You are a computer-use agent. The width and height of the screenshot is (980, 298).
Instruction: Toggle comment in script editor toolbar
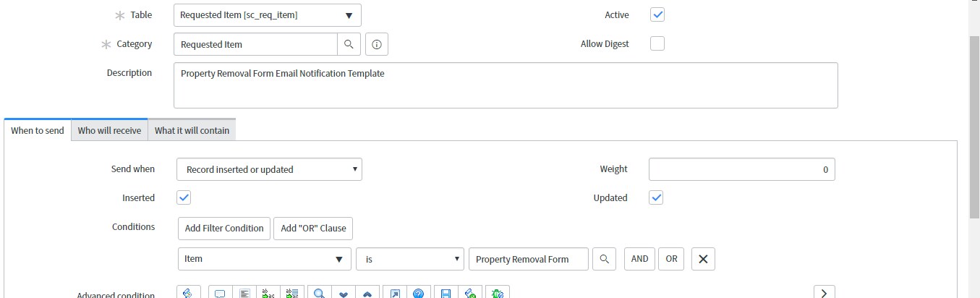pos(220,293)
